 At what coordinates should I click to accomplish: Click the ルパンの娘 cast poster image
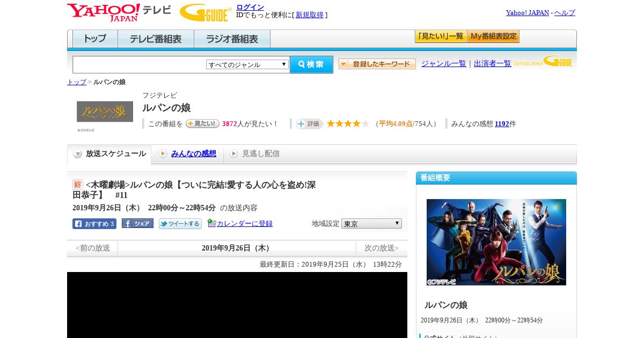(x=496, y=242)
